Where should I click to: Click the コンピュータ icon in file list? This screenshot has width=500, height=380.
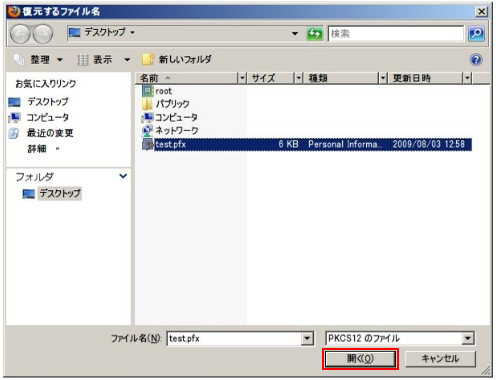[147, 117]
